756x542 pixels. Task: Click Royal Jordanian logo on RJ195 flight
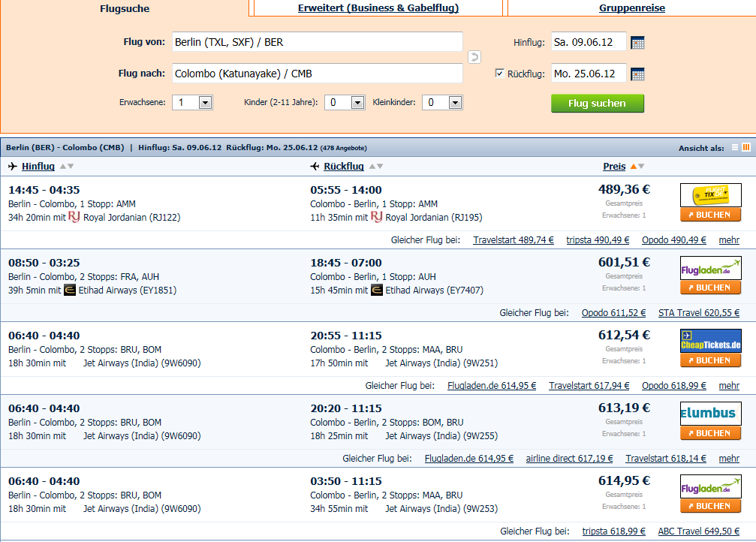(376, 217)
